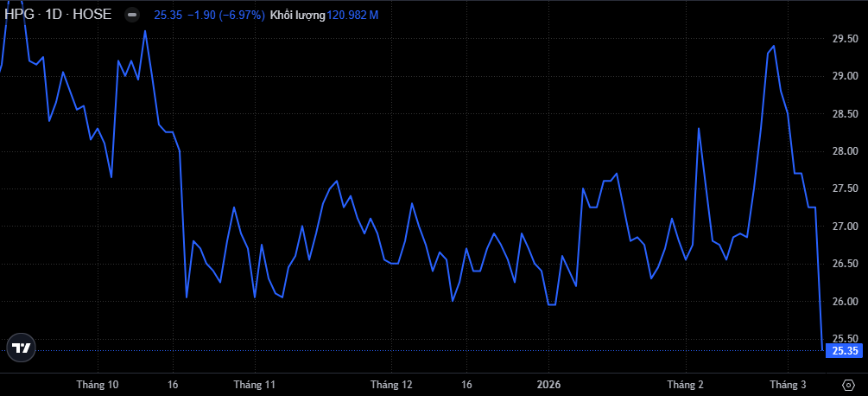Click the Tháng 11 time axis label

click(x=254, y=384)
